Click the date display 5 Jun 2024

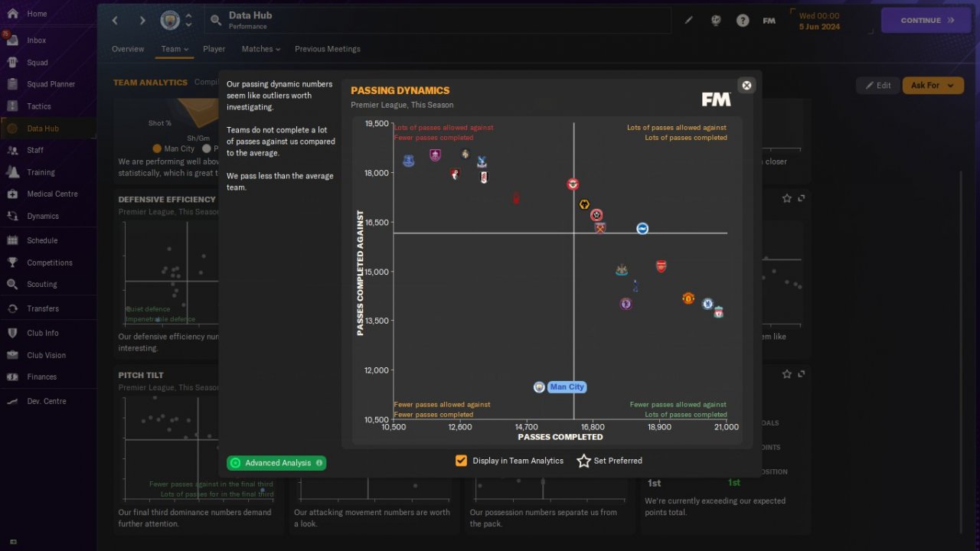tap(819, 26)
